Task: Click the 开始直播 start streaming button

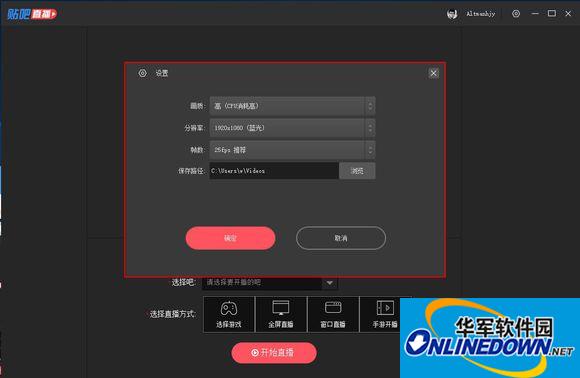Action: point(274,352)
